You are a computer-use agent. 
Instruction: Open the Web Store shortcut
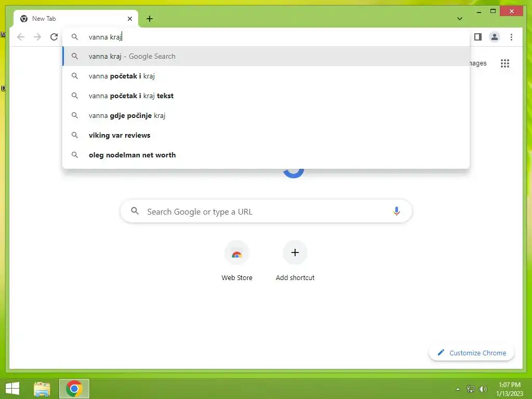(x=237, y=261)
